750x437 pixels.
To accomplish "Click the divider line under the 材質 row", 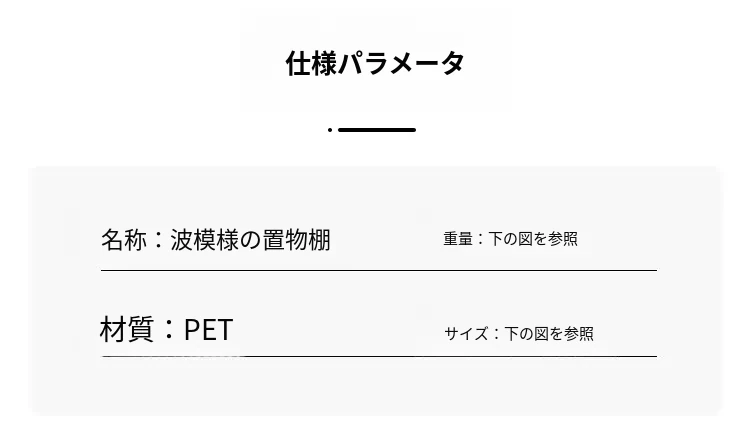I will [378, 356].
